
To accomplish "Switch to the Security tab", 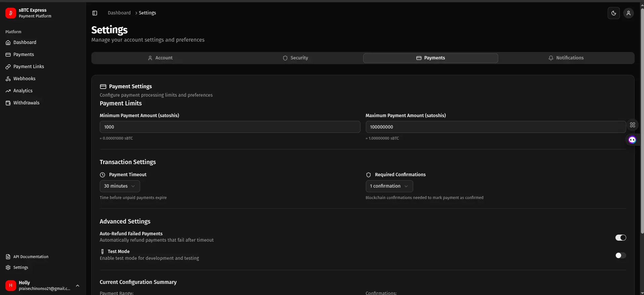I will click(x=295, y=58).
